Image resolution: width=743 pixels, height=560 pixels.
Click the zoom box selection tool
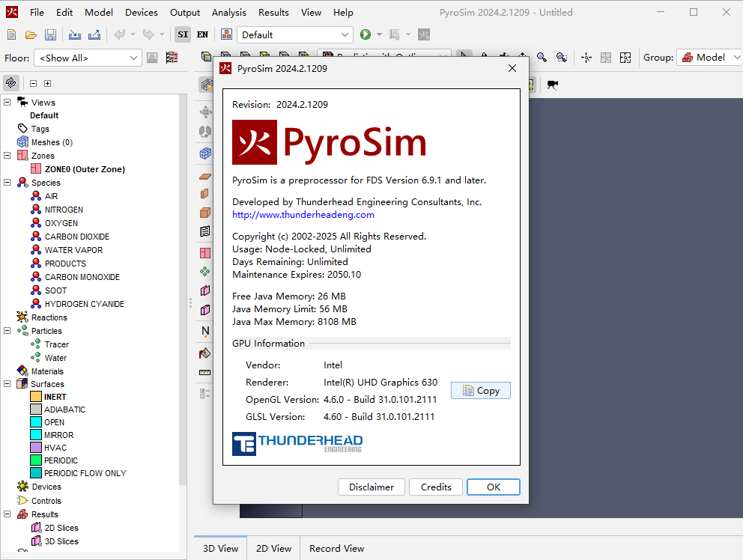[x=562, y=58]
